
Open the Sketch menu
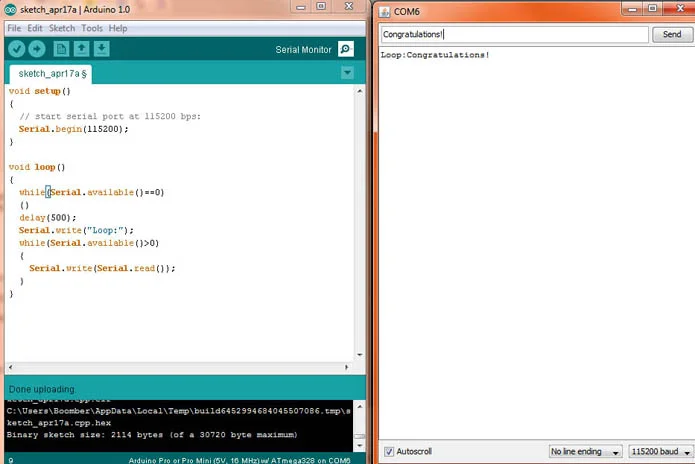[62, 28]
